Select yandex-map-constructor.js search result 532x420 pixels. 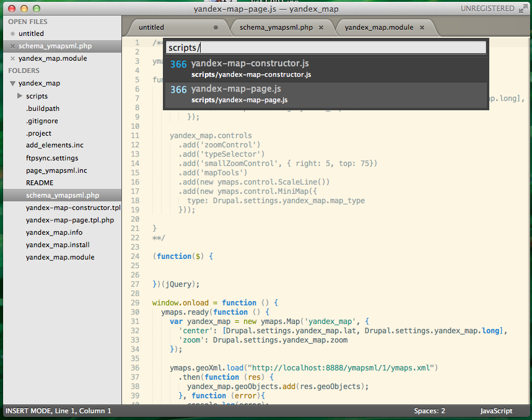(x=326, y=69)
